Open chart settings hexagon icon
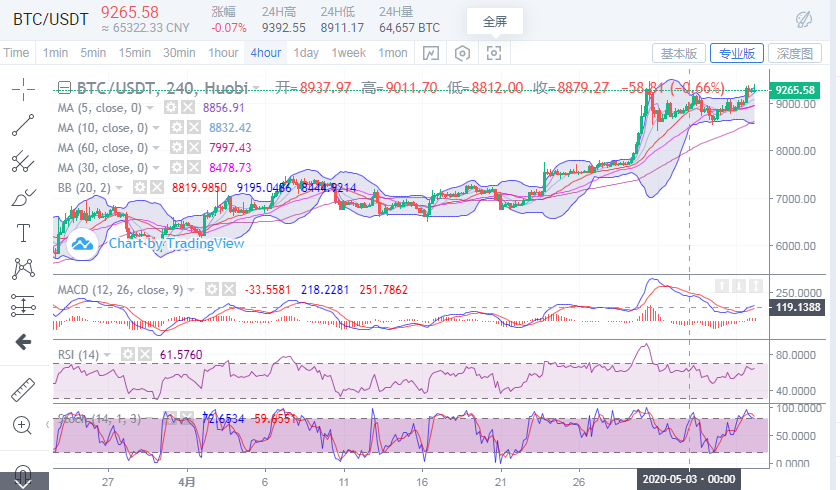Image resolution: width=840 pixels, height=490 pixels. point(462,53)
